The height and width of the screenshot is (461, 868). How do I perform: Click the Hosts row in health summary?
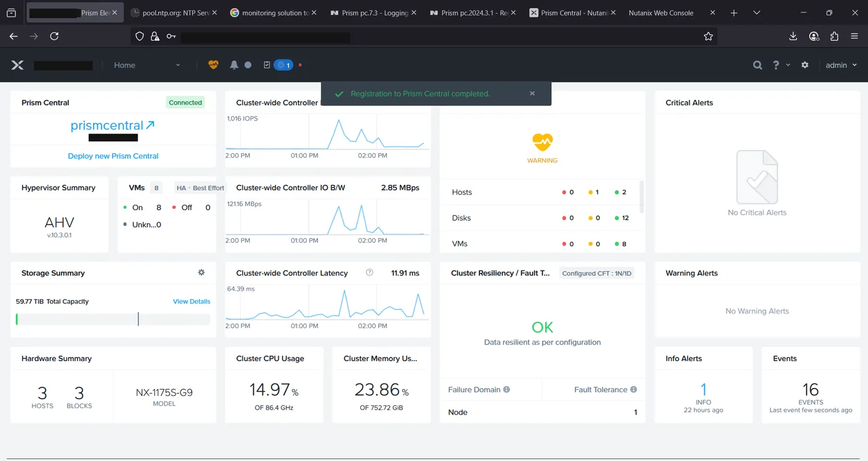click(x=539, y=192)
